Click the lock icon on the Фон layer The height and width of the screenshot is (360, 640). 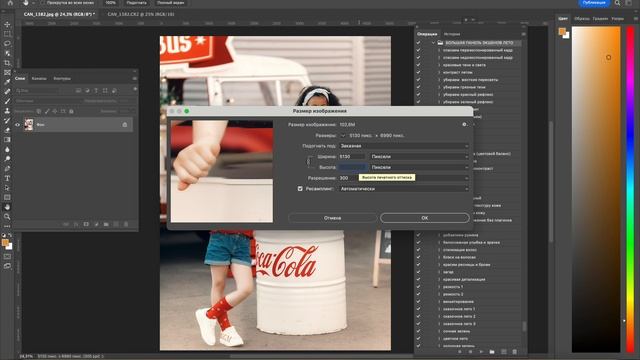(x=125, y=124)
